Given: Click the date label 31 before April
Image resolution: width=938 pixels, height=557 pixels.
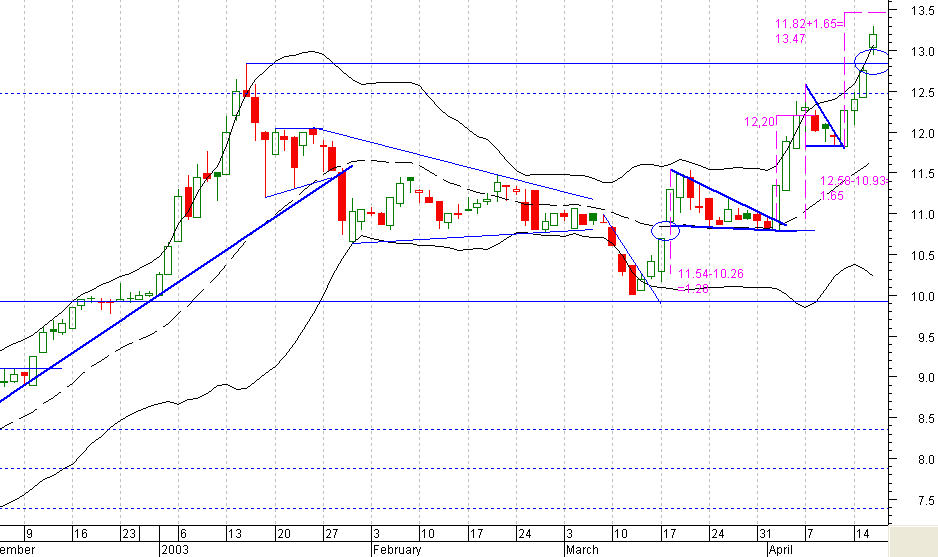Looking at the screenshot, I should click(765, 534).
